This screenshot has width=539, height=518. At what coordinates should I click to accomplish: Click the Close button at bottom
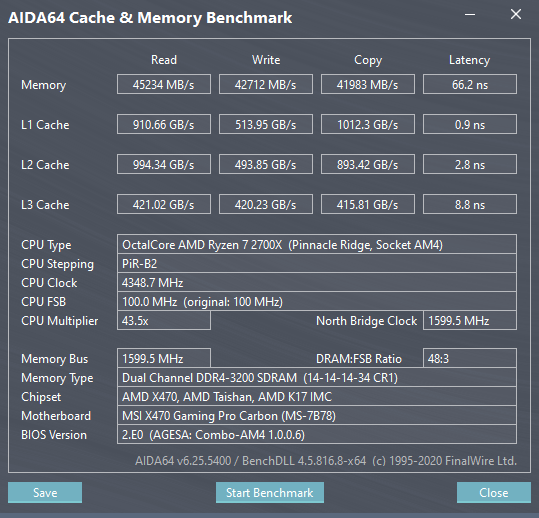[494, 492]
